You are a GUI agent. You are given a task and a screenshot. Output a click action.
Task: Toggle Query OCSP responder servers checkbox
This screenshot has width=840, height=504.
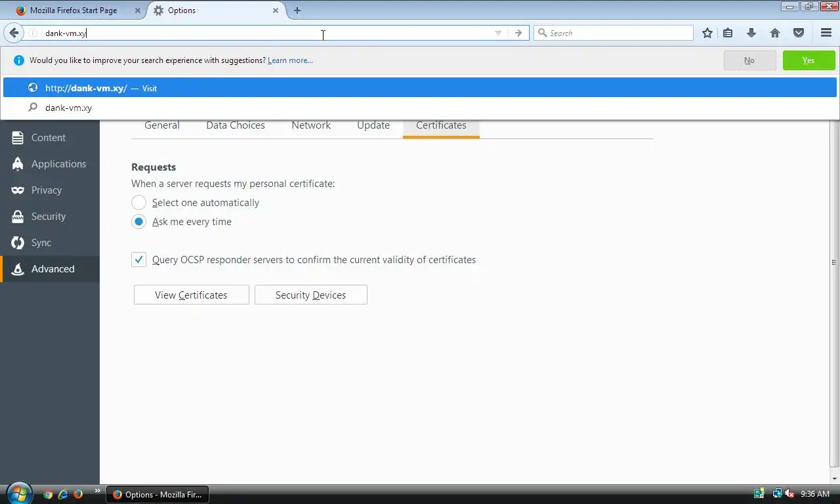tap(138, 260)
